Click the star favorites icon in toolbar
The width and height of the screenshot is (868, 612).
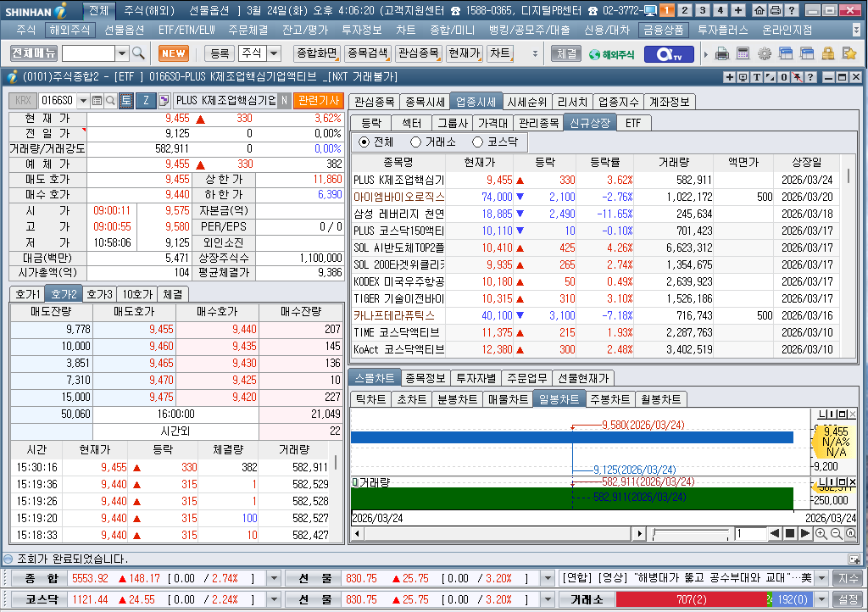(x=849, y=53)
